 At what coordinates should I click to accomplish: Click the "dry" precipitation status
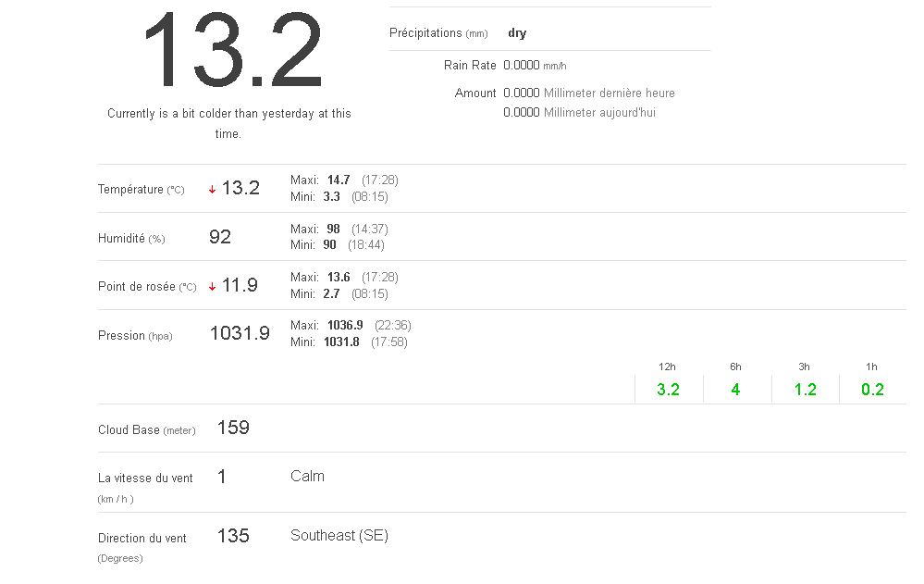pos(517,33)
